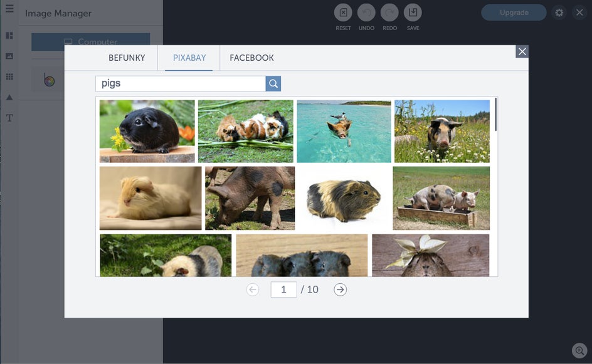Viewport: 592px width, 364px height.
Task: Click the page number input box
Action: click(x=283, y=289)
